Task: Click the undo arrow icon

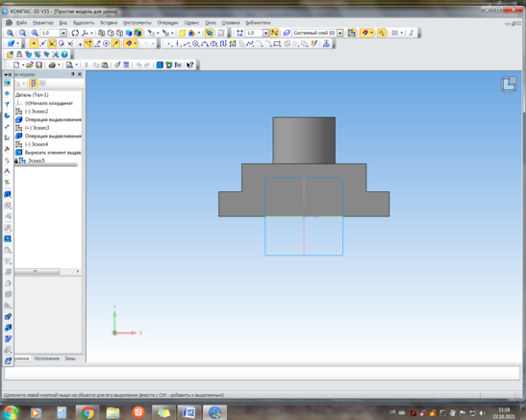Action: pos(138,65)
